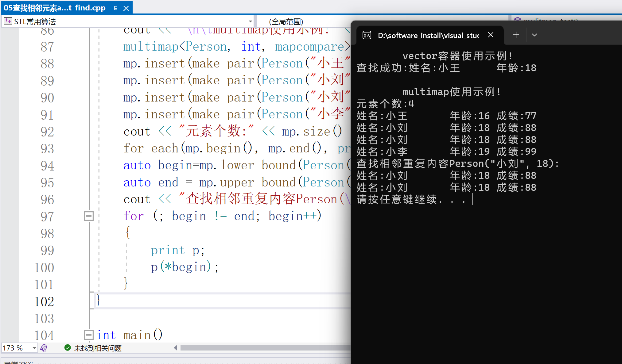Click the add new terminal icon

[x=515, y=35]
